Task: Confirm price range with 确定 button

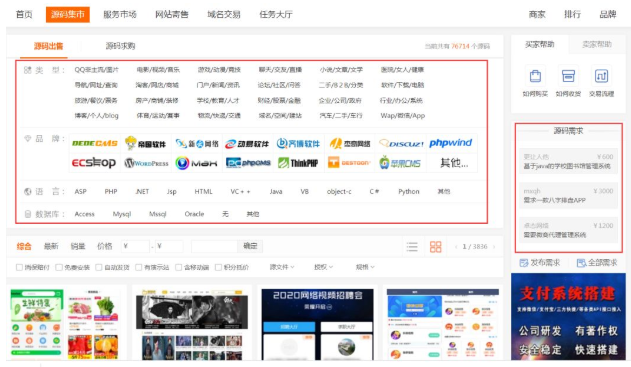Action: click(250, 246)
